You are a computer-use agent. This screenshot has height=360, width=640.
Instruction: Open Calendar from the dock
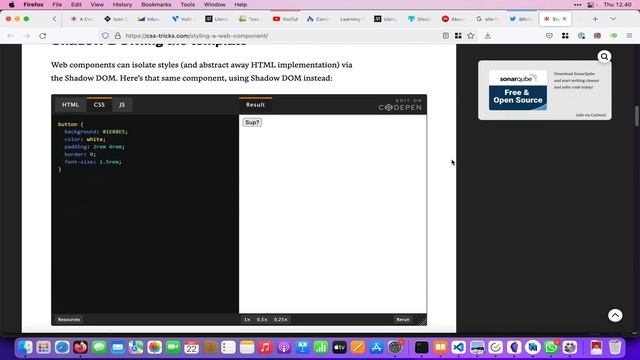click(191, 347)
